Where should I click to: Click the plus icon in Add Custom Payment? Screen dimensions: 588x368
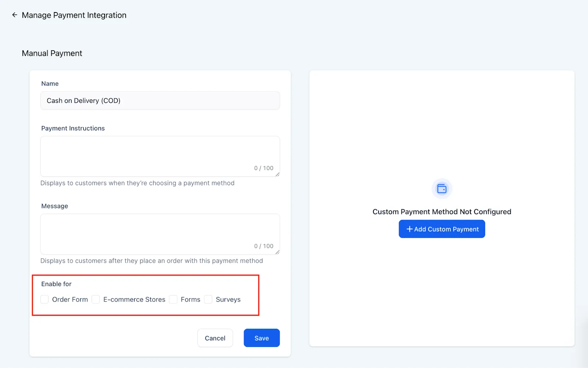(409, 229)
